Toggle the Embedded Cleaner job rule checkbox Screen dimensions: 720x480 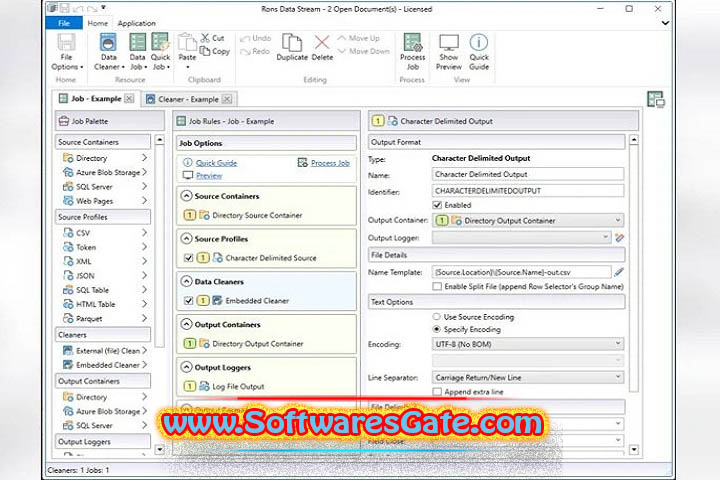point(188,300)
